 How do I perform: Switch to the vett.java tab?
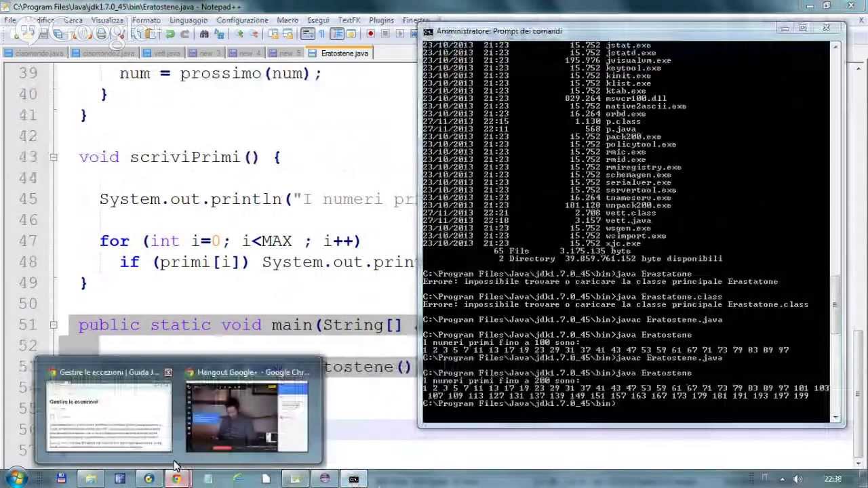(161, 53)
